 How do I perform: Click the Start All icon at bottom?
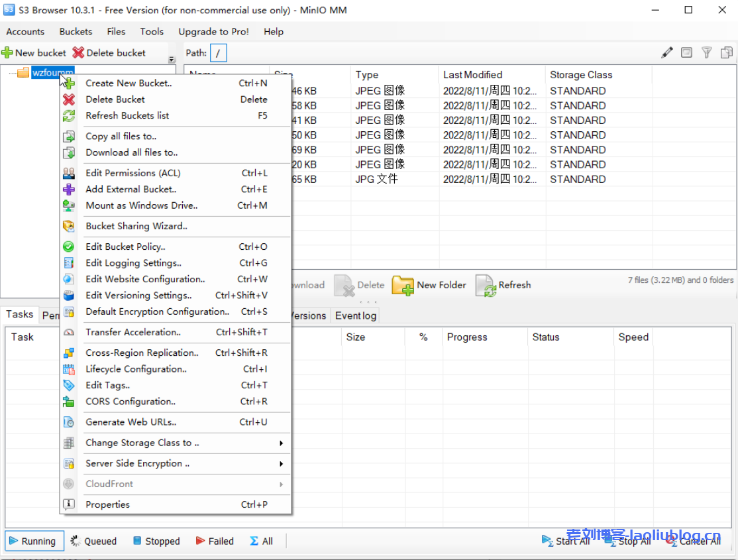546,541
